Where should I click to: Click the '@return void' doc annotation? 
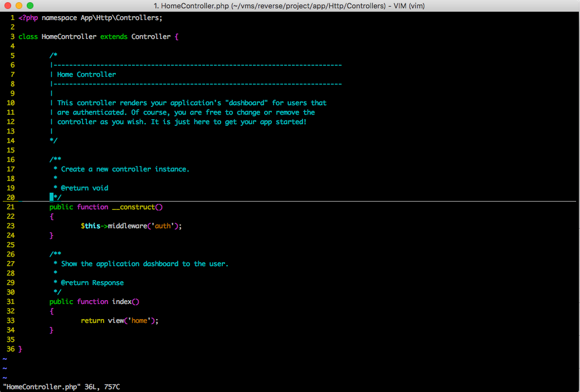pos(84,188)
